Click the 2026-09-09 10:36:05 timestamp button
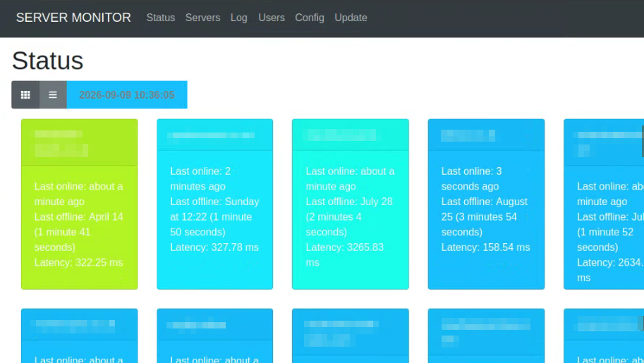The height and width of the screenshot is (363, 644). click(127, 95)
